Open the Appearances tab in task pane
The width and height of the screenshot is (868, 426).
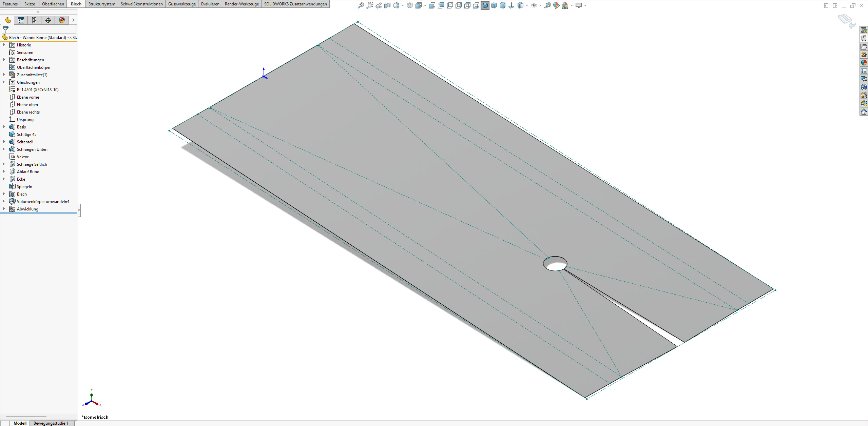pyautogui.click(x=864, y=63)
